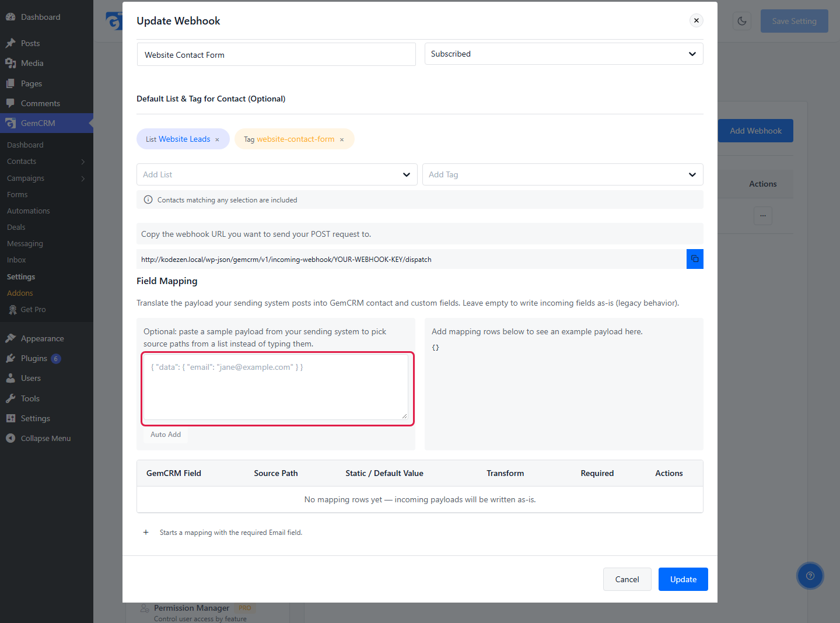
Task: Click the Update button
Action: click(683, 579)
